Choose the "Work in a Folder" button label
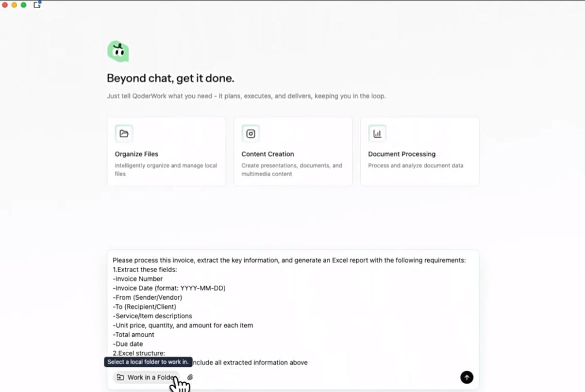This screenshot has width=585, height=392. pyautogui.click(x=150, y=377)
